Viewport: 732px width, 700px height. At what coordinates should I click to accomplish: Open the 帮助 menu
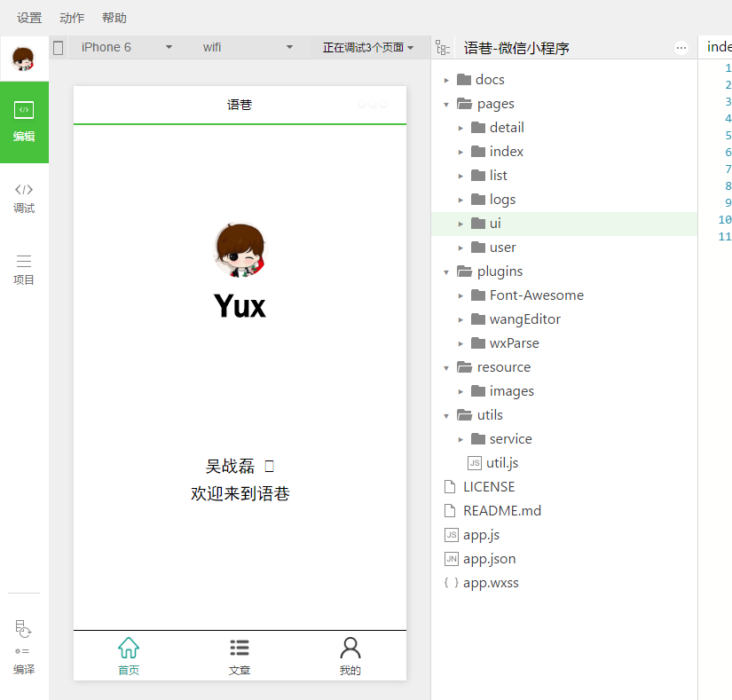114,18
